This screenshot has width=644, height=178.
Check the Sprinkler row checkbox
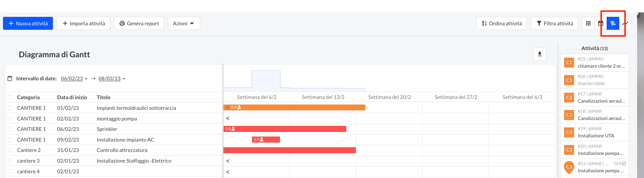click(x=10, y=129)
